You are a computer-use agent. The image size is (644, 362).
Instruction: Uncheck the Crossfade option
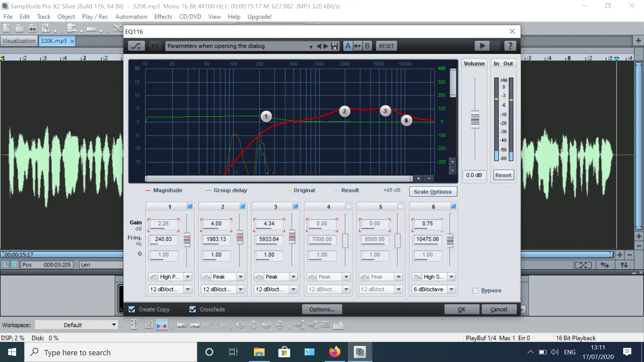pos(193,309)
